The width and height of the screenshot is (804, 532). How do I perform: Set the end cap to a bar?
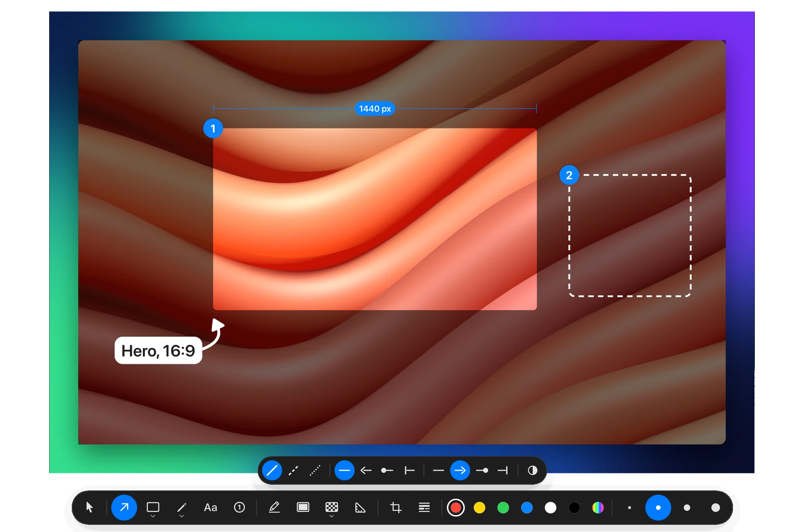click(x=503, y=470)
